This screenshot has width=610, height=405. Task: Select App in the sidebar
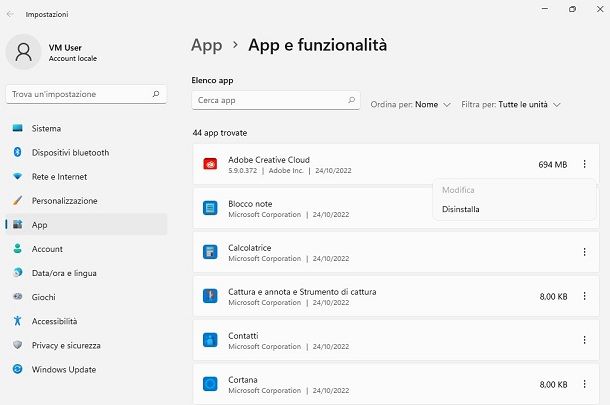coord(86,225)
